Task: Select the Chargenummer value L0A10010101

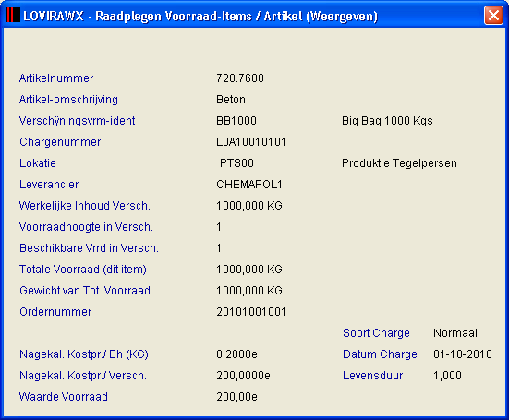Action: click(x=251, y=142)
